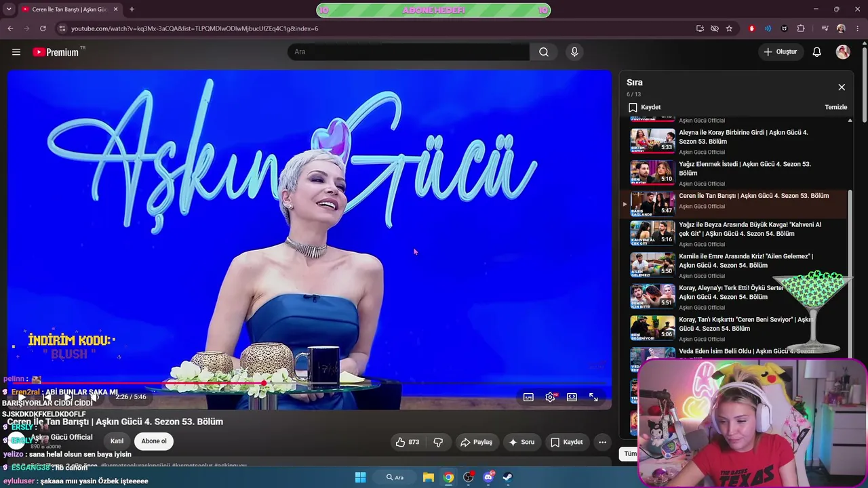Image resolution: width=868 pixels, height=488 pixels.
Task: Open the browser media controls icon
Action: (825, 28)
